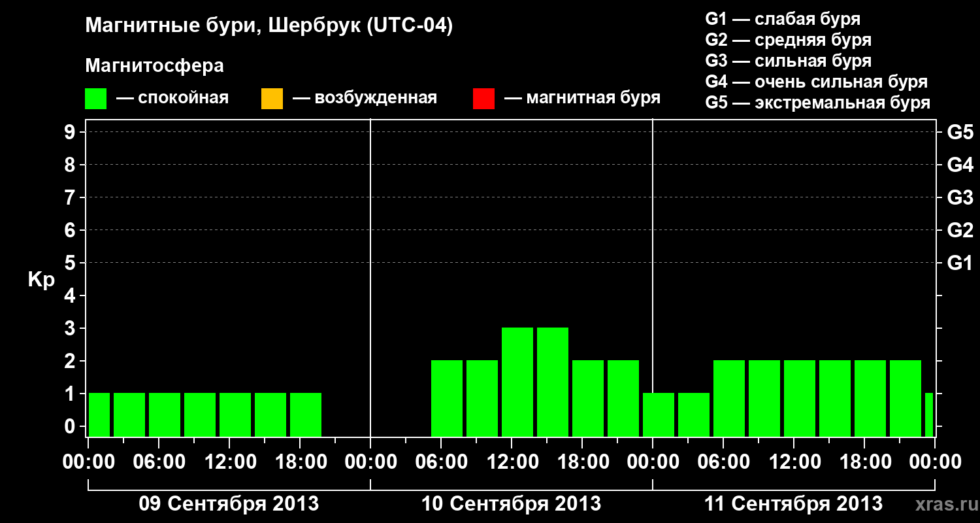Click 'G3 — сильная буря' legend line
This screenshot has height=523, width=980.
pyautogui.click(x=788, y=60)
